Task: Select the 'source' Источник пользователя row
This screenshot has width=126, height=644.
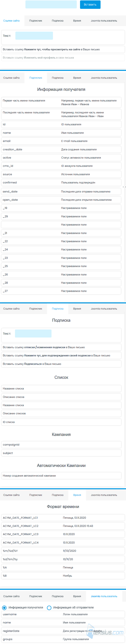Action: coord(61,174)
